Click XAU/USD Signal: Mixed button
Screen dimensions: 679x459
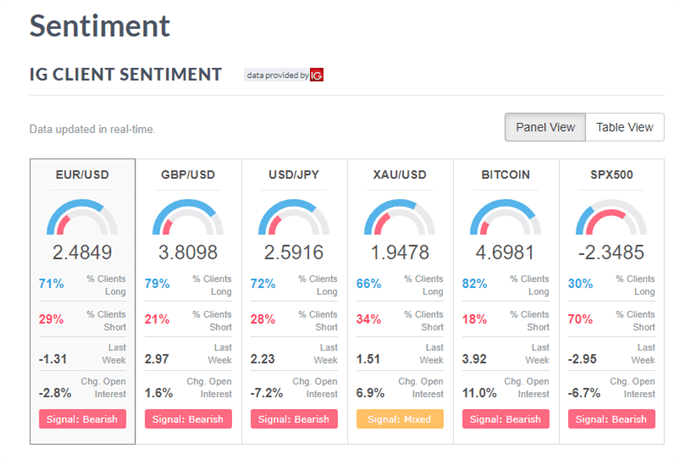pyautogui.click(x=401, y=419)
